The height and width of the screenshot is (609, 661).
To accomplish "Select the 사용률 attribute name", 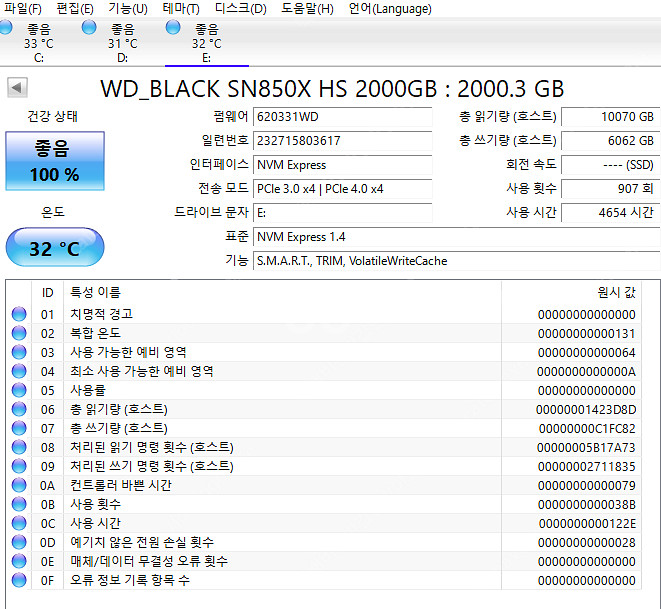I will pyautogui.click(x=88, y=390).
